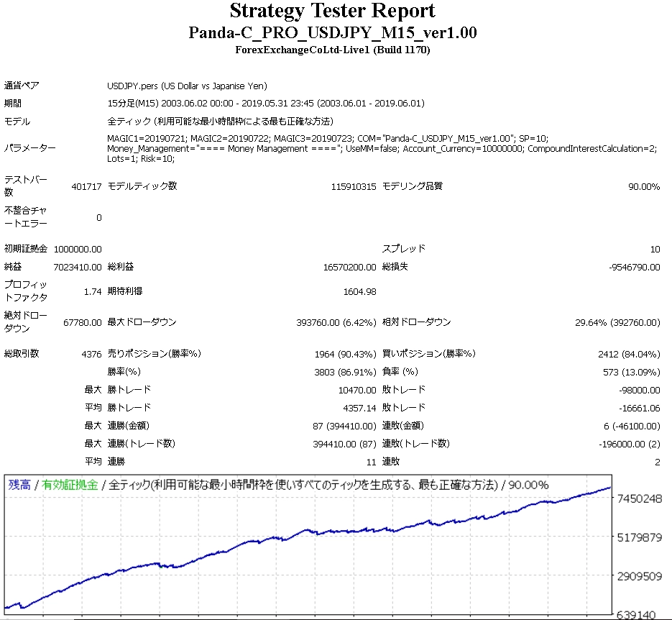Select absolute drawdown value 67780.00

tap(82, 322)
